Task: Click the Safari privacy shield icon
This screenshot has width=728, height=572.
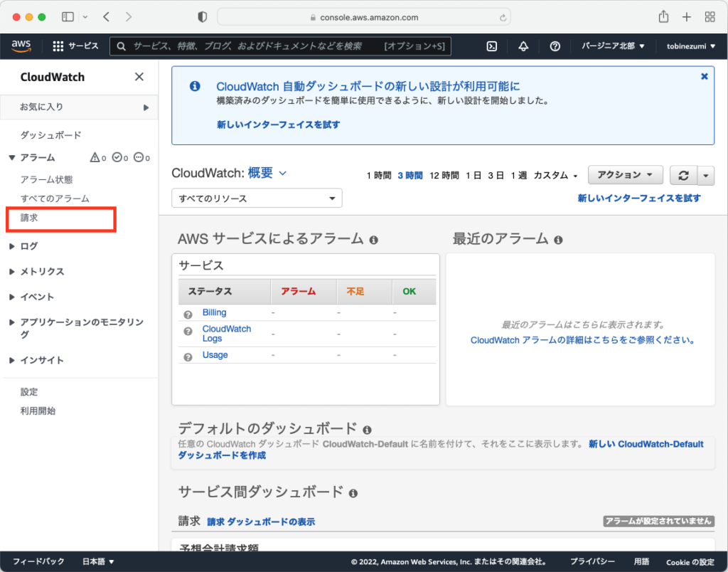Action: point(203,17)
